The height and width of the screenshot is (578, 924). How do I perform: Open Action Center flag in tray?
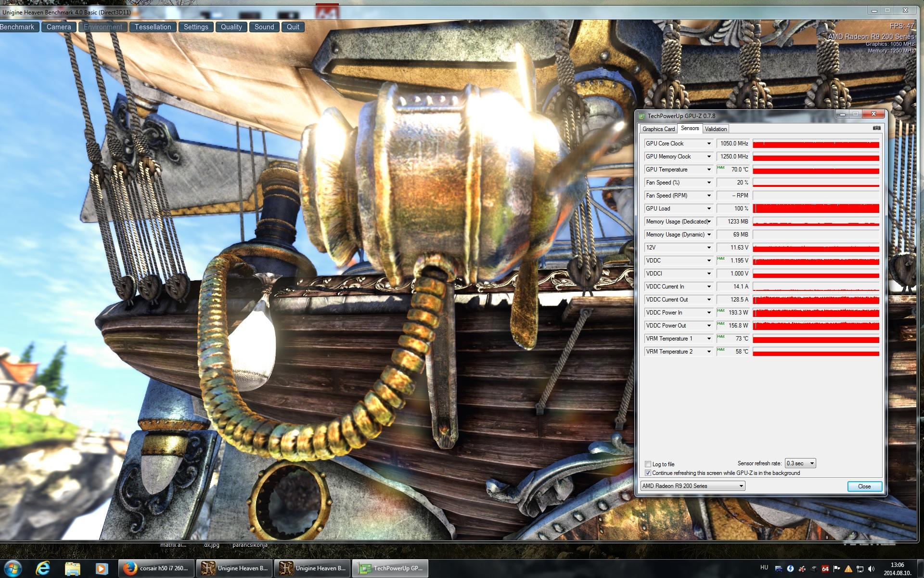tap(837, 569)
